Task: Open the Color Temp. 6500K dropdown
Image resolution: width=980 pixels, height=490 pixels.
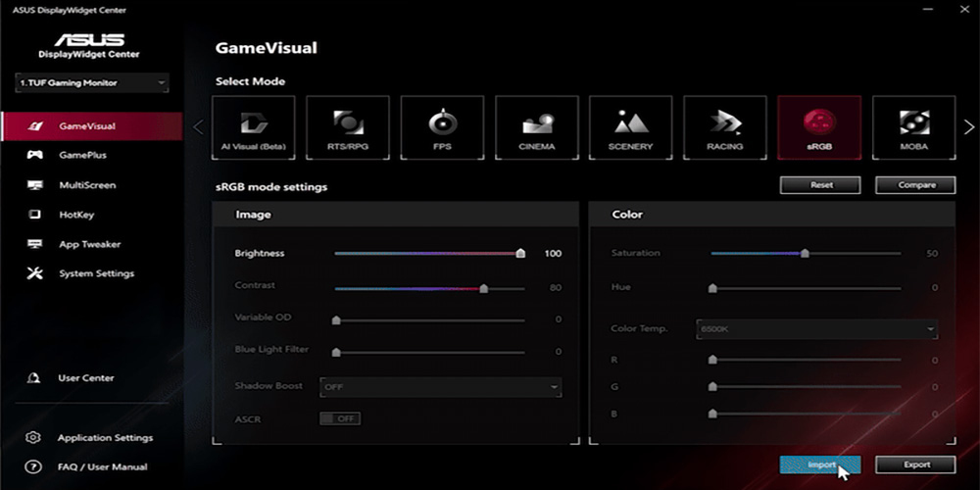Action: 817,328
